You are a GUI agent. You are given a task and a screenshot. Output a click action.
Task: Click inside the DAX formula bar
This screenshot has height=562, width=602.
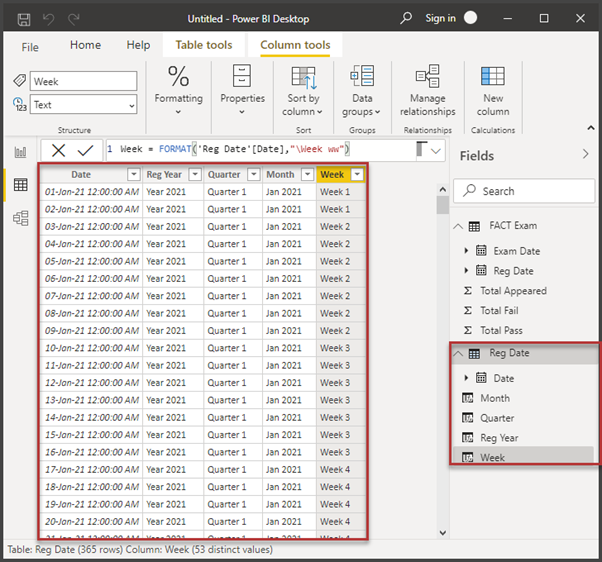tap(261, 149)
